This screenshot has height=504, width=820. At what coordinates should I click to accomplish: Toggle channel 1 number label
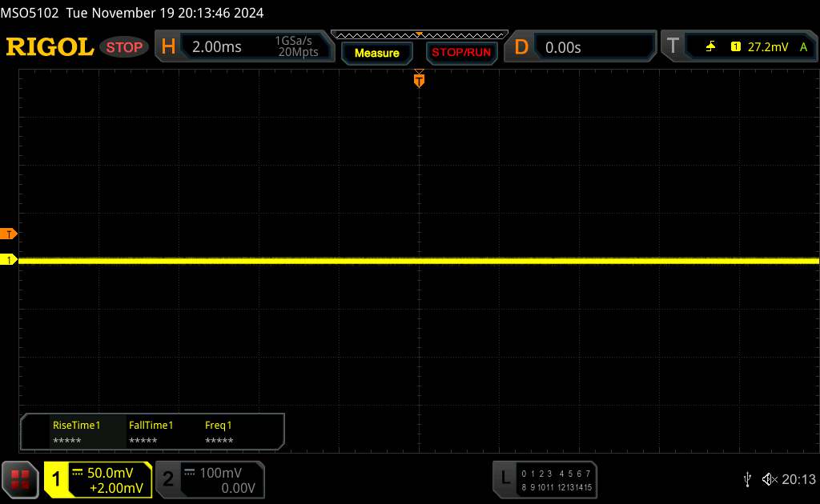pyautogui.click(x=56, y=479)
